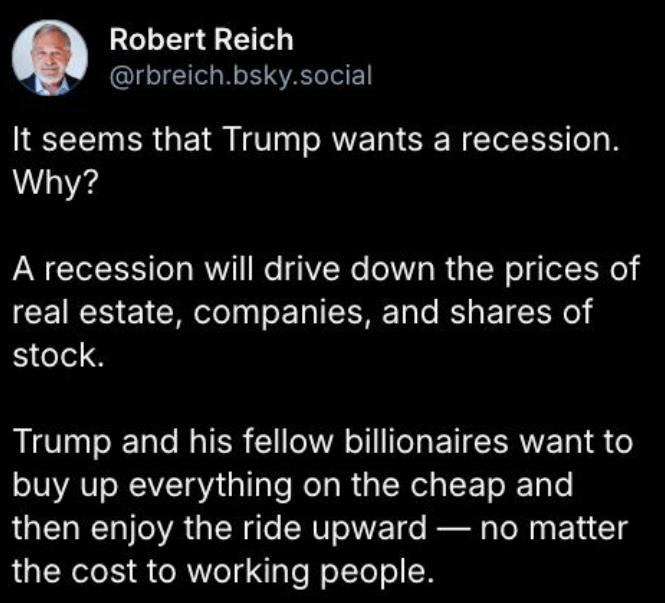Viewport: 665px width, 603px height.
Task: Click the word "upward" in the post
Action: (x=368, y=528)
